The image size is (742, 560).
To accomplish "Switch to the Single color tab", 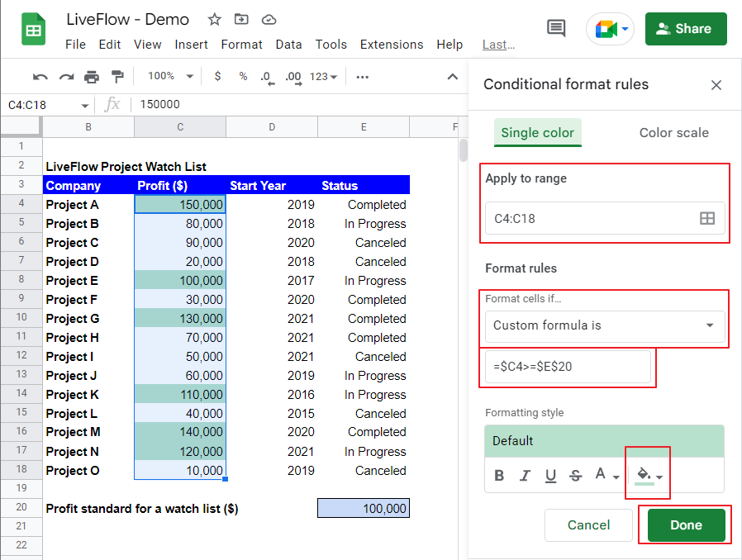I will coord(538,132).
